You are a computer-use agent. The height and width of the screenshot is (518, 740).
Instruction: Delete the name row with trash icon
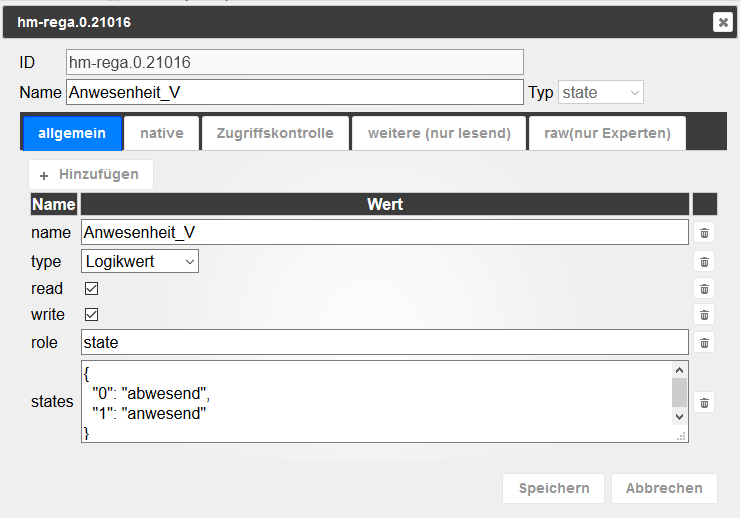point(704,233)
